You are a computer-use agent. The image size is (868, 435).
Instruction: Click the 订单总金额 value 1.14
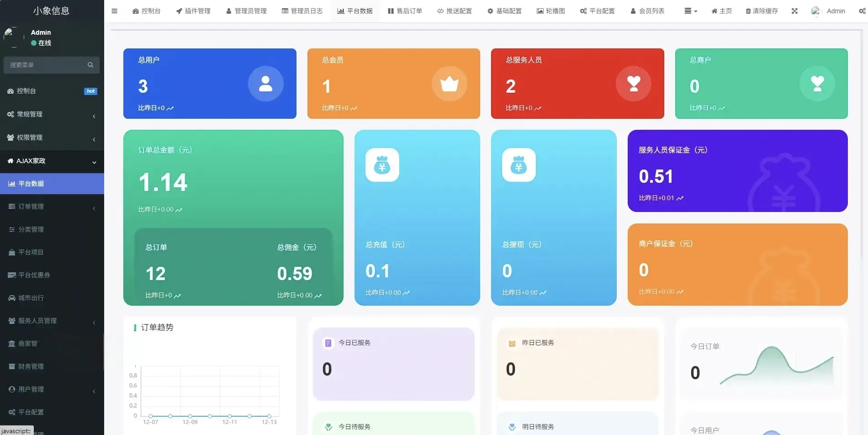pyautogui.click(x=163, y=182)
